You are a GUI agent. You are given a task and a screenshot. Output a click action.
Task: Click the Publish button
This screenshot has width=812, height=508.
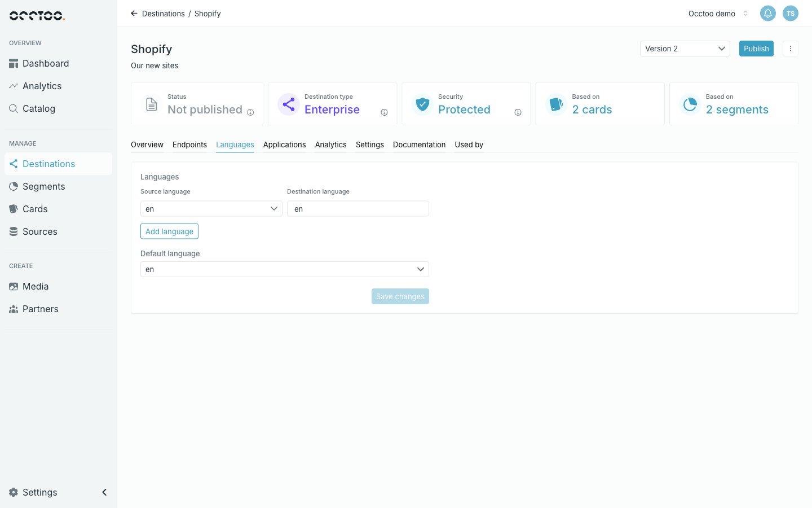[x=756, y=49]
